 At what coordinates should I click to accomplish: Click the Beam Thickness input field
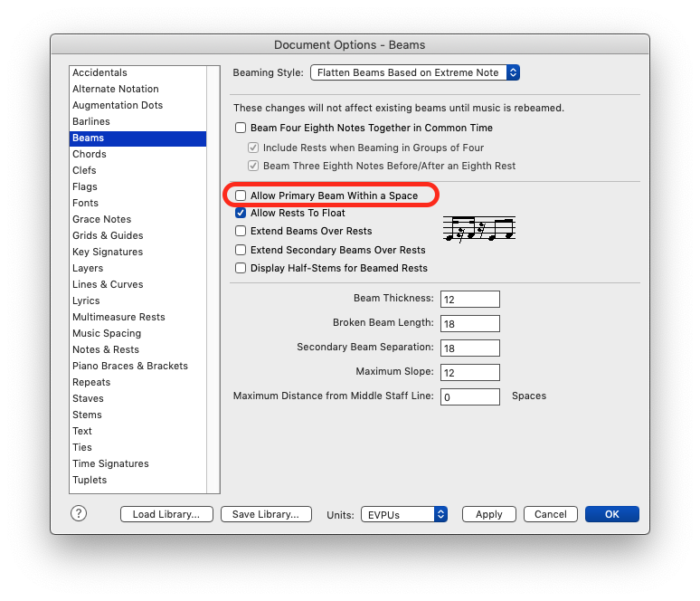470,299
